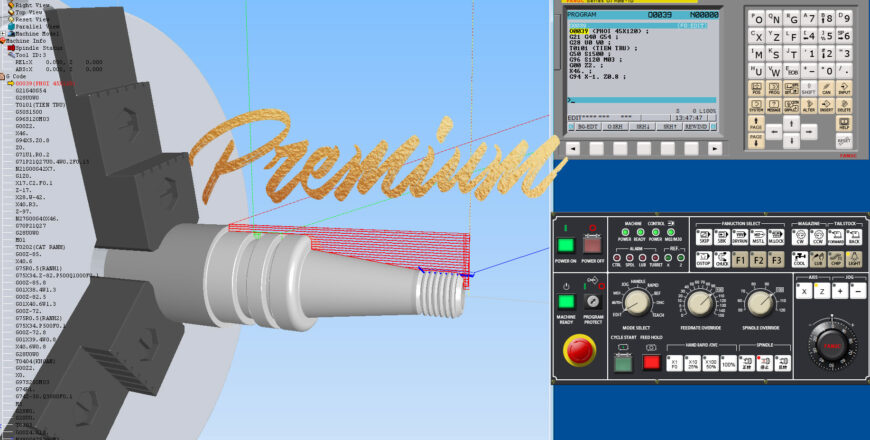Viewport: 870px width, 440px height.
Task: Click the 100% rapid override button
Action: tap(729, 364)
